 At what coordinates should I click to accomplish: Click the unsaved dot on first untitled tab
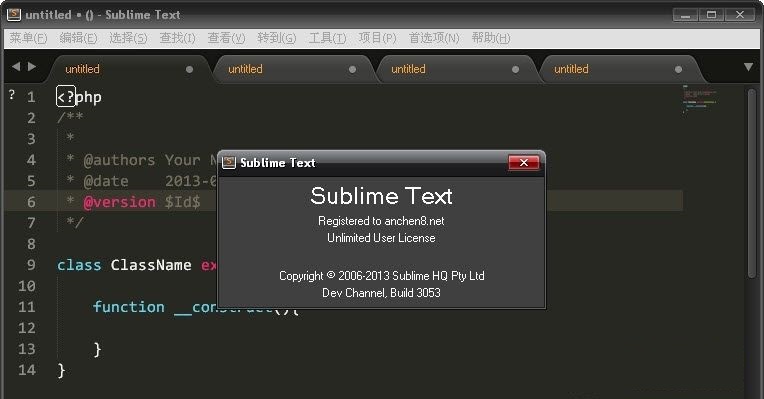click(190, 70)
